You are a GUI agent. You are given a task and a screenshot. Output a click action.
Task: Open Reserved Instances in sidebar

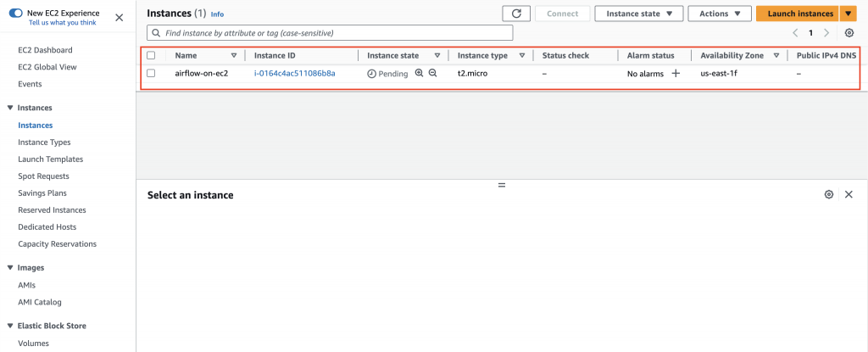click(52, 210)
